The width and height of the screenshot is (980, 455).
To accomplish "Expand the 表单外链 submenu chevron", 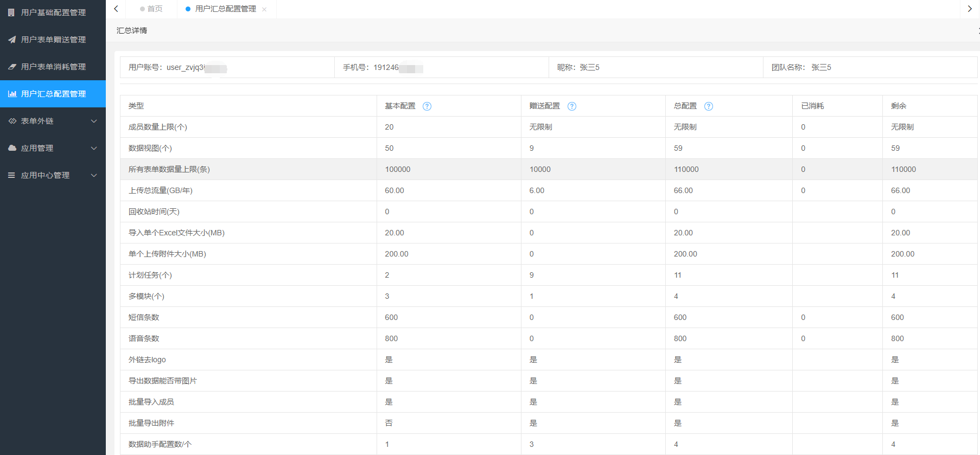I will tap(94, 121).
